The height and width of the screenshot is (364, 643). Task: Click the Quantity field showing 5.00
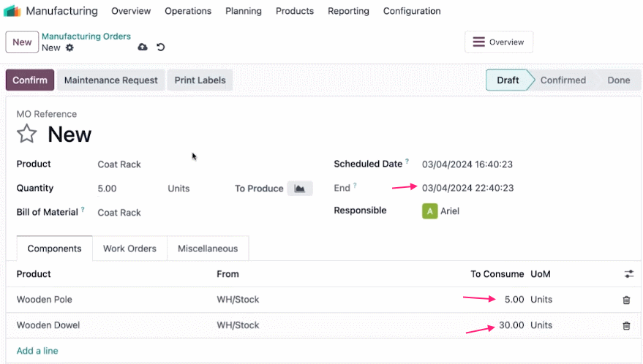(128, 189)
